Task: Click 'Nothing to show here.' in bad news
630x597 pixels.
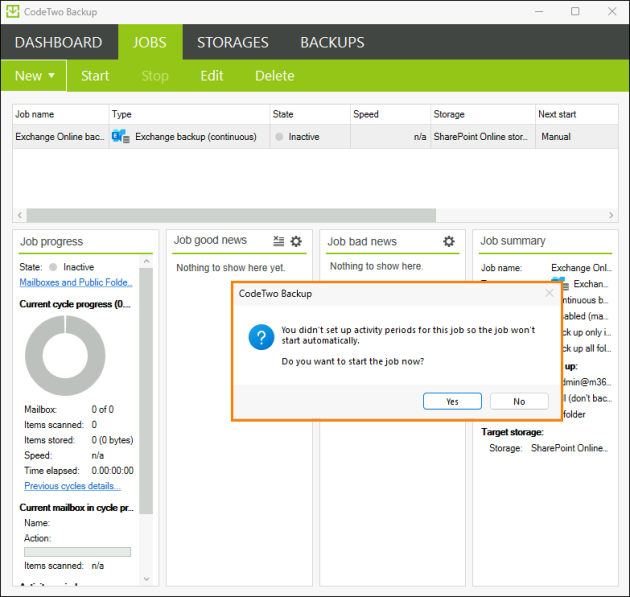Action: tap(376, 266)
